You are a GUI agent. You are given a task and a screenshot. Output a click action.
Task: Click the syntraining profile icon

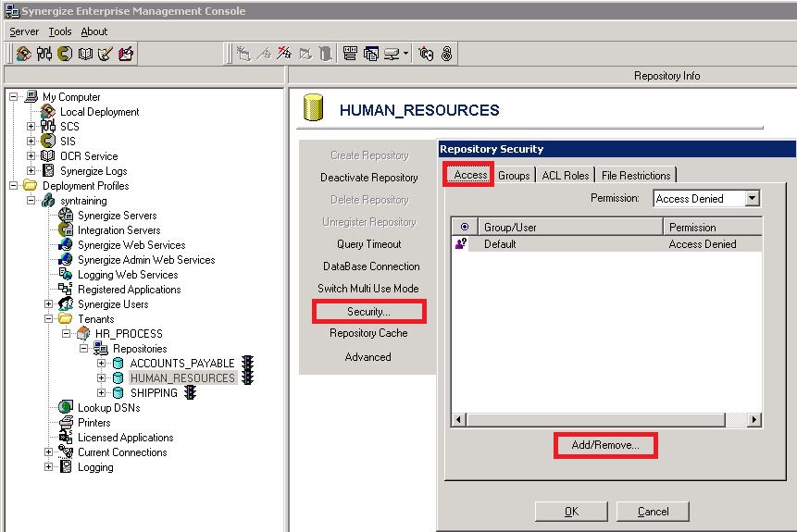click(48, 200)
